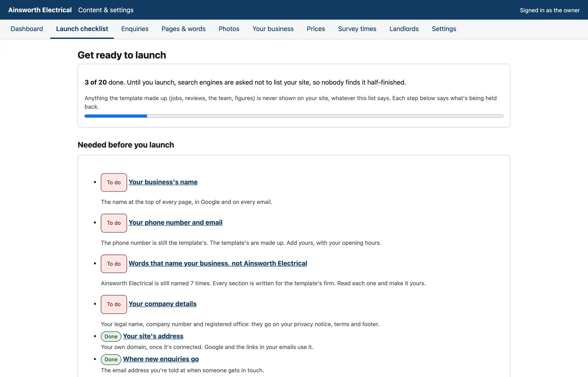588x377 pixels.
Task: Click 'Anything the template made up' note
Action: (x=291, y=102)
